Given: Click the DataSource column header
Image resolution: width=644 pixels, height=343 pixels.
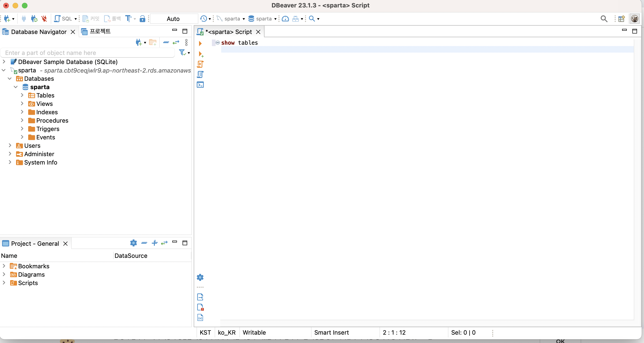Looking at the screenshot, I should [x=152, y=256].
